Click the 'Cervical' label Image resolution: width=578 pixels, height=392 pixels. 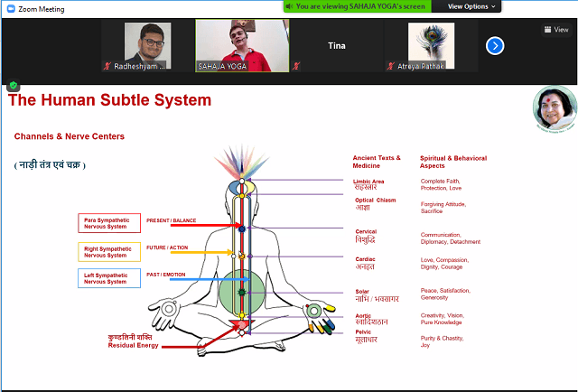point(366,231)
